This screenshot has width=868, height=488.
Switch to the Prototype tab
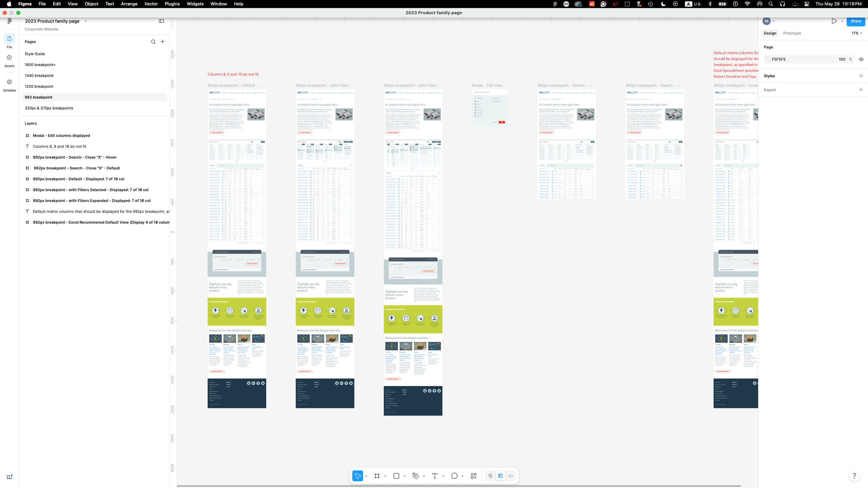pos(792,33)
